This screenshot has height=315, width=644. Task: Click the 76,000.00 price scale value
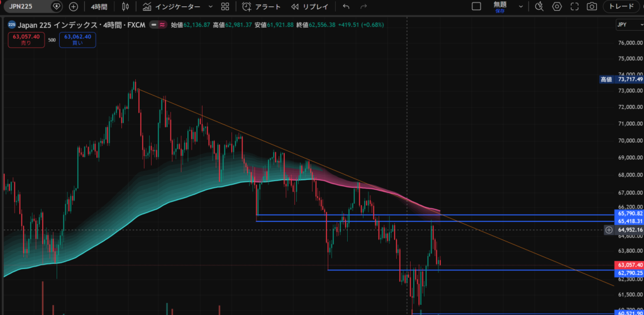click(x=630, y=43)
